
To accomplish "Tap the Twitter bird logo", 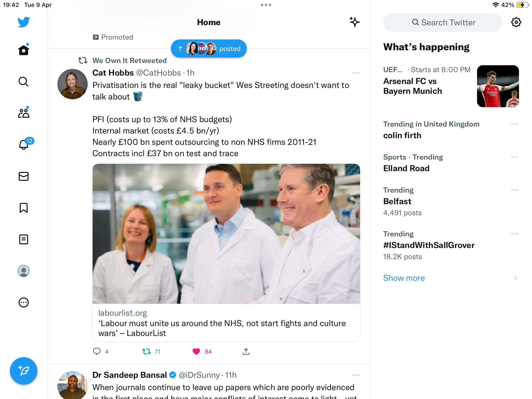I will pyautogui.click(x=24, y=22).
